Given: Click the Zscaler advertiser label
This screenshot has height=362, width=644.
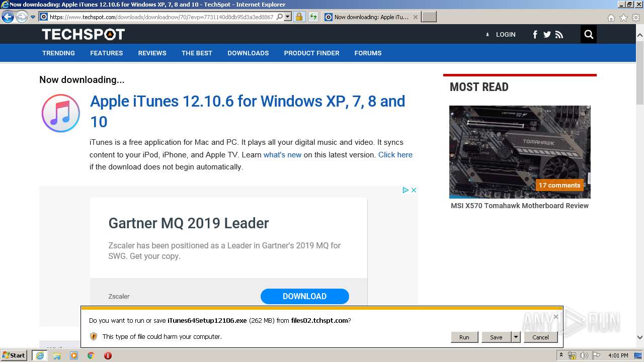Looking at the screenshot, I should [x=119, y=297].
